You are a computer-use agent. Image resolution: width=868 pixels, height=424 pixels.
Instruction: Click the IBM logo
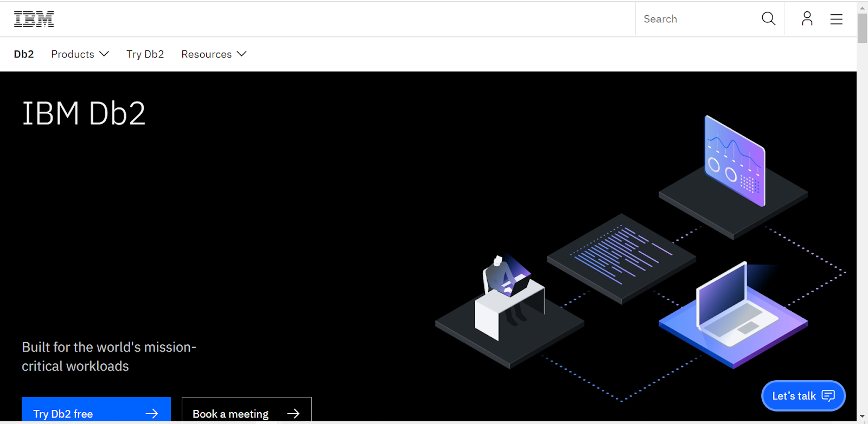[34, 19]
